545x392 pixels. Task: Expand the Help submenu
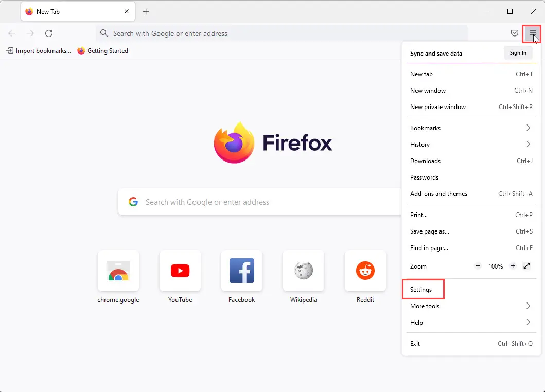click(x=471, y=322)
